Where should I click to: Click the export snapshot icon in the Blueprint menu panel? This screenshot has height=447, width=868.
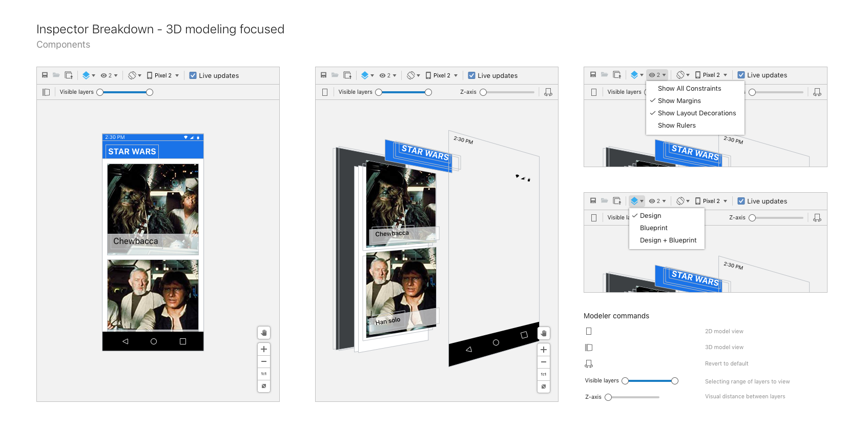point(617,201)
